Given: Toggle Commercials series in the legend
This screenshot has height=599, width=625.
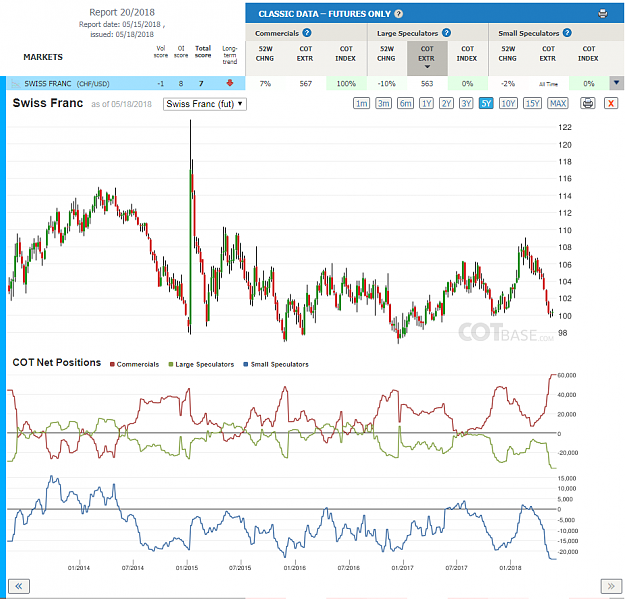Looking at the screenshot, I should (134, 364).
